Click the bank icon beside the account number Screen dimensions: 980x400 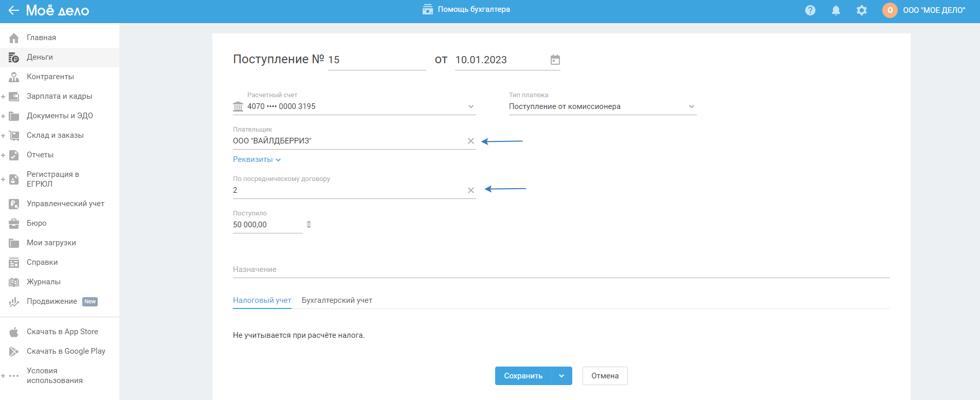[238, 106]
